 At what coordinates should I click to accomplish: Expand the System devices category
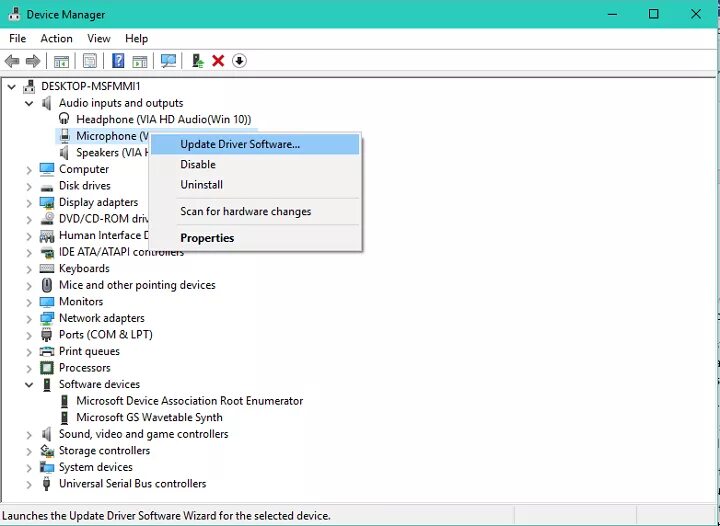pos(29,468)
